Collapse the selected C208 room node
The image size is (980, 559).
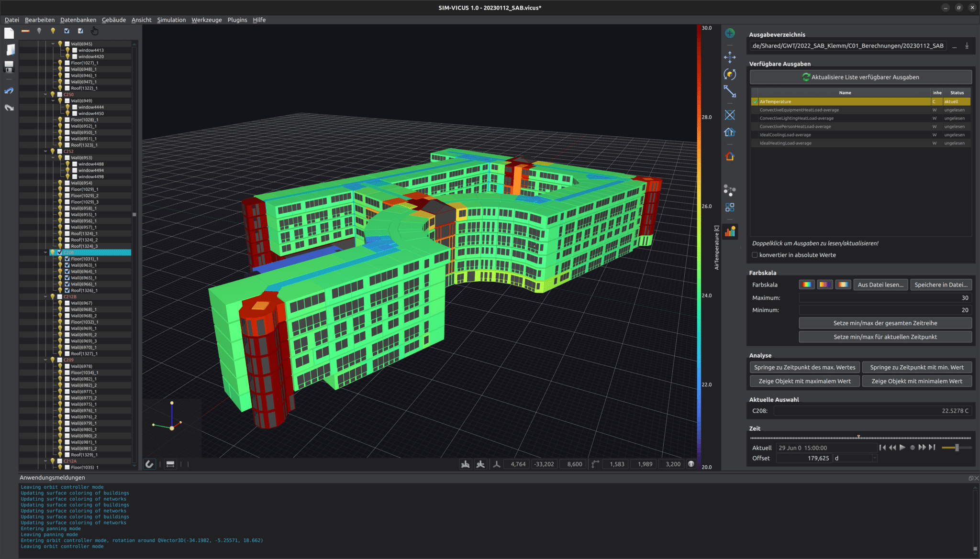[45, 252]
